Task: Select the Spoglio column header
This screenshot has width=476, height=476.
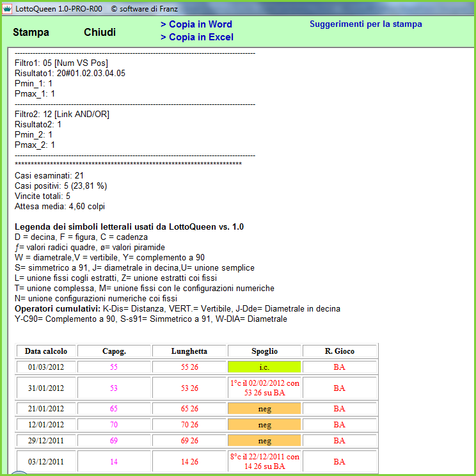Action: point(264,351)
